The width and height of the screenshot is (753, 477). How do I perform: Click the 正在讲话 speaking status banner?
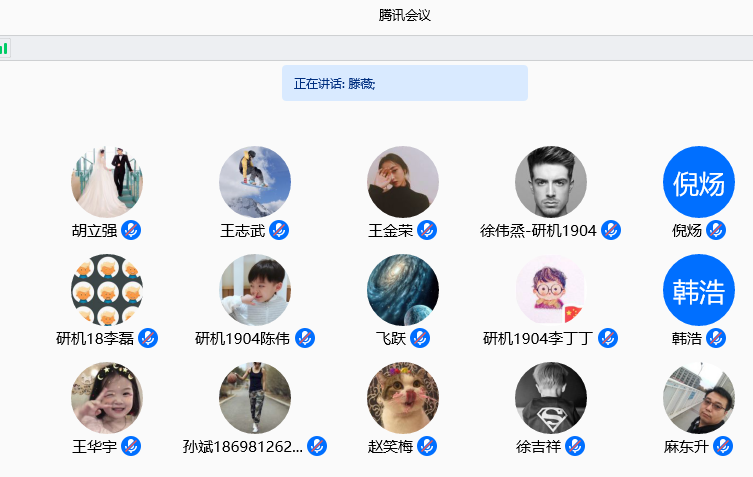coord(404,83)
